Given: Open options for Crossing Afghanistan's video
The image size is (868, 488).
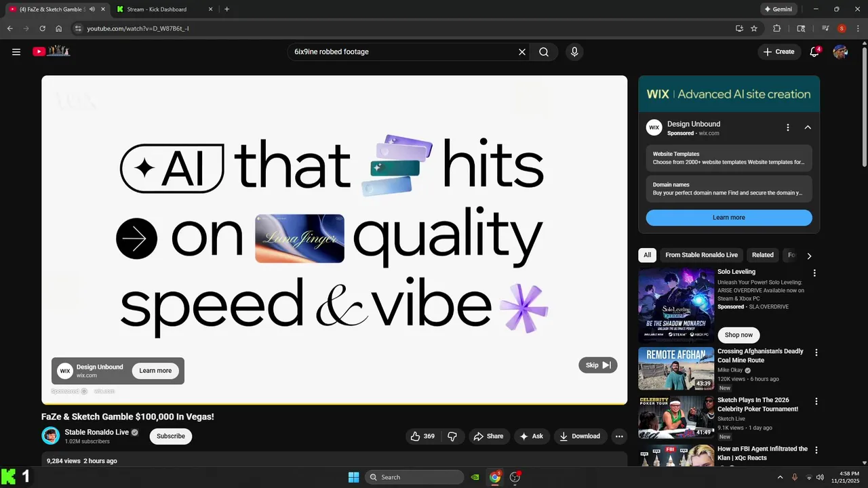Looking at the screenshot, I should click(x=816, y=353).
